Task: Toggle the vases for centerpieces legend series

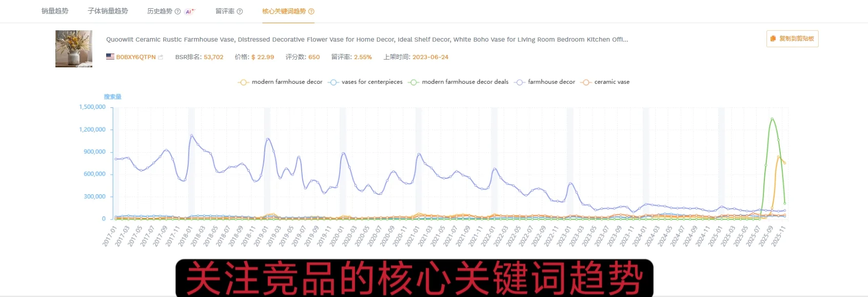Action: pyautogui.click(x=366, y=82)
